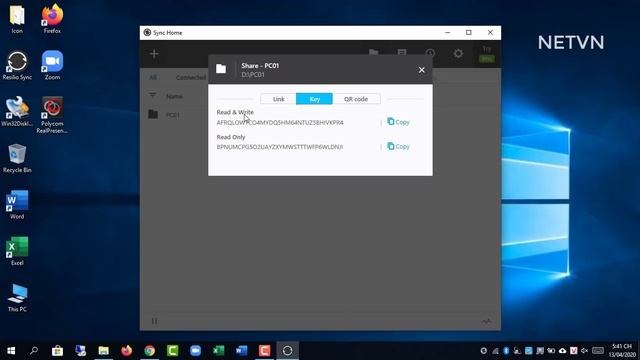Click the cloud tray icon
This screenshot has height=360, width=640.
(562, 351)
